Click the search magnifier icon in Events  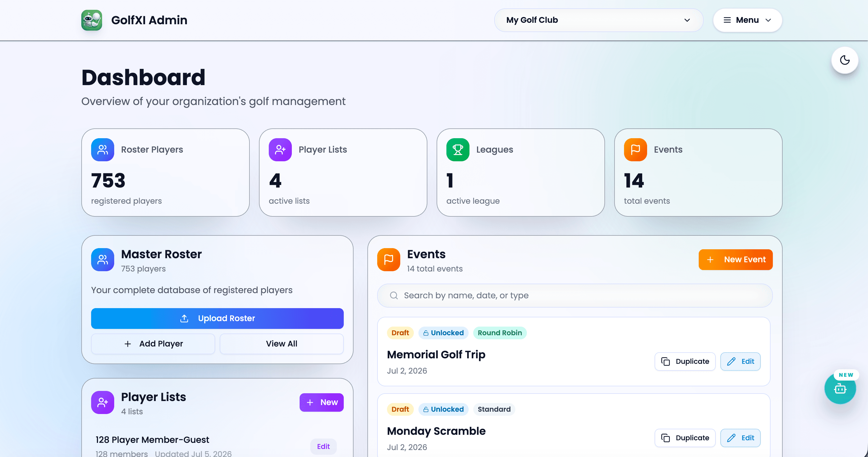[x=394, y=295]
